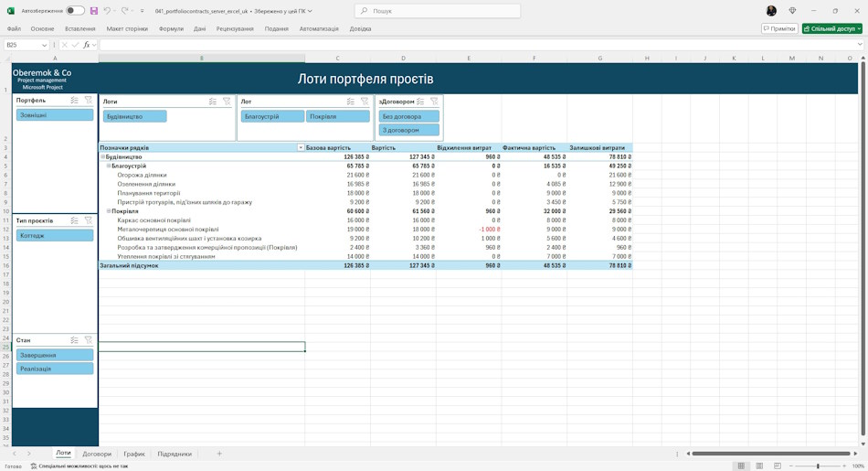The image size is (868, 471).
Task: Open the Позначки рядків filter dropdown
Action: (301, 148)
